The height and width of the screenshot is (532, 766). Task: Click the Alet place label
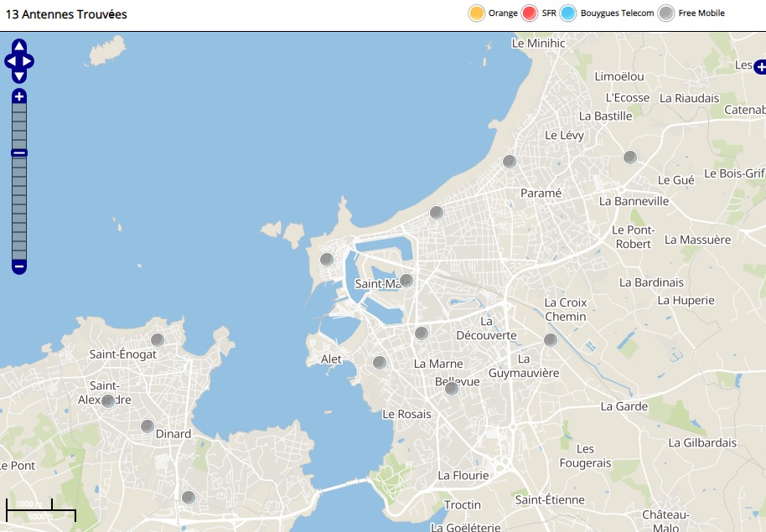coord(331,359)
